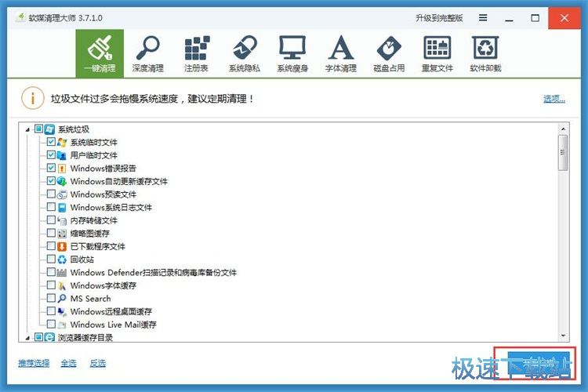The image size is (588, 392).
Task: Uncheck 用户临时文件 checkbox
Action: pyautogui.click(x=51, y=155)
